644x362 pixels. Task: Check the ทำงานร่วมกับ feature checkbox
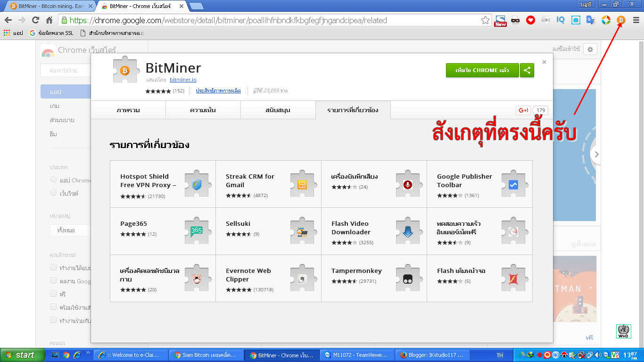[x=54, y=320]
